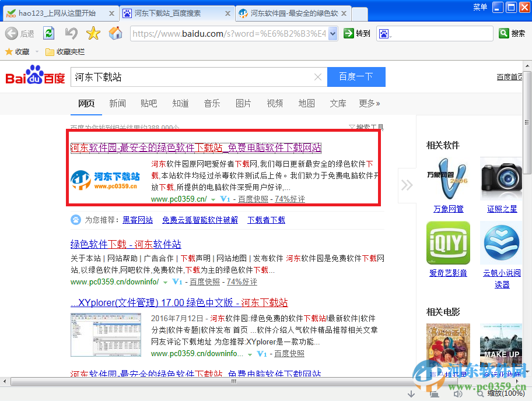
Task: Click the download arrow status bar icon
Action: 411,393
